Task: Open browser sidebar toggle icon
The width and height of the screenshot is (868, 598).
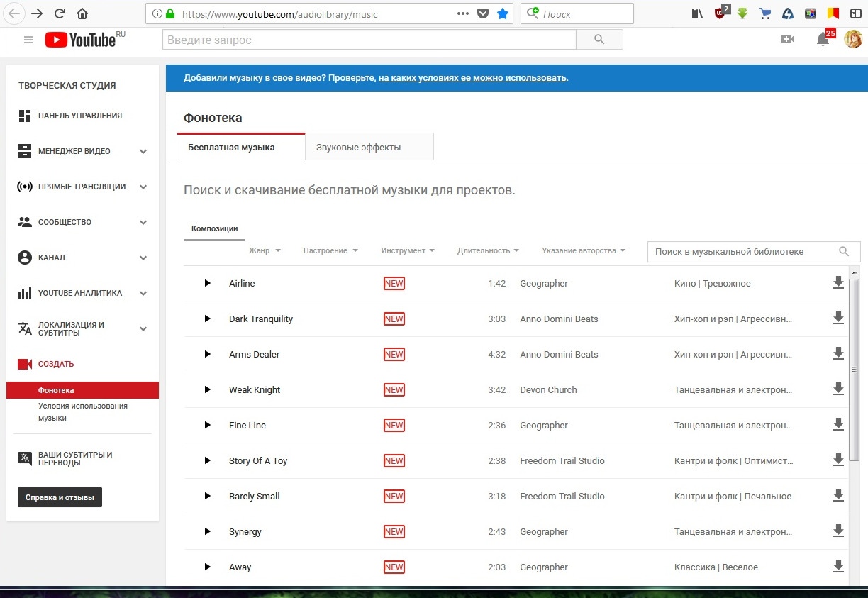Action: 855,13
